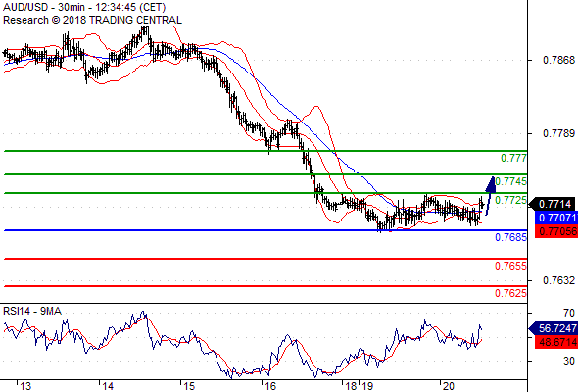
Task: Select the red 0.7655 support label
Action: click(x=510, y=266)
